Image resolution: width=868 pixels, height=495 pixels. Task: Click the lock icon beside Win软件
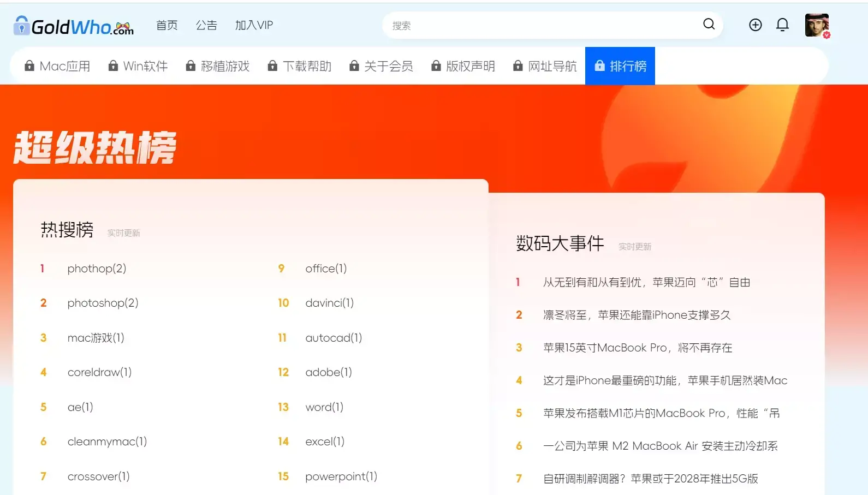click(113, 66)
